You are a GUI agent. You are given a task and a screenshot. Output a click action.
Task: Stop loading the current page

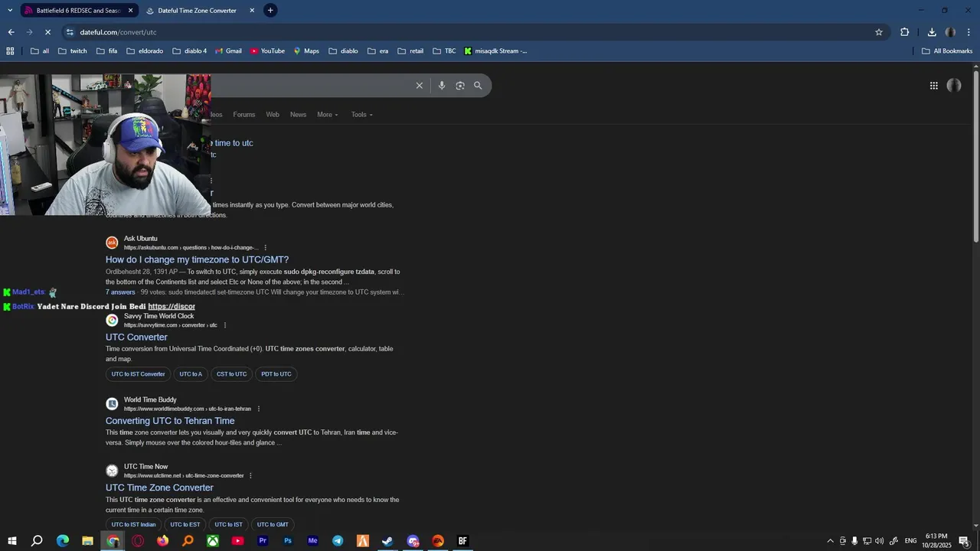47,32
